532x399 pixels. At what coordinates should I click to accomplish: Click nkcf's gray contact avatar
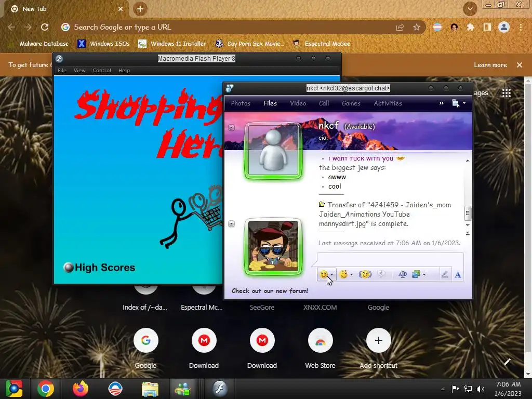(x=273, y=150)
